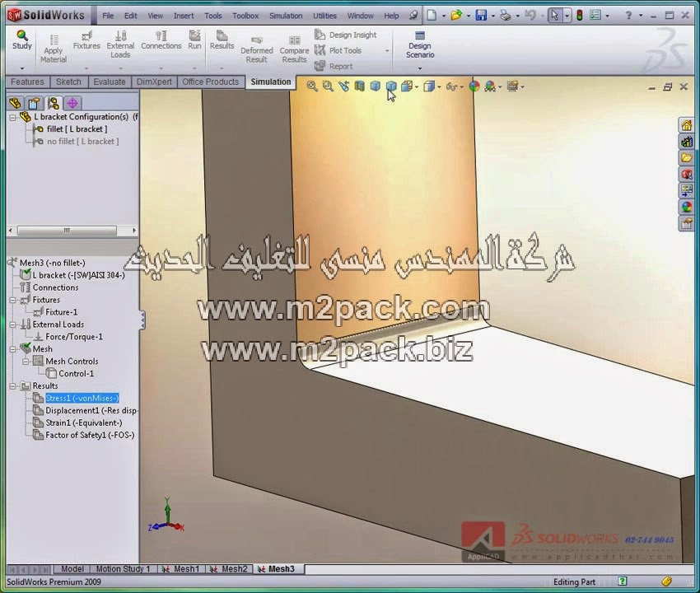Click Zoom to Fit icon
Screen dimensions: 700x593
click(312, 86)
